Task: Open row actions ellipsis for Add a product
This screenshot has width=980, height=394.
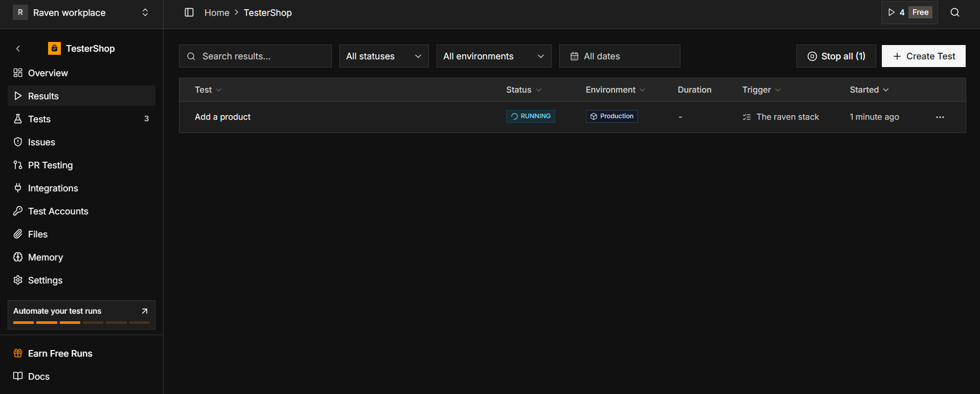Action: [940, 117]
